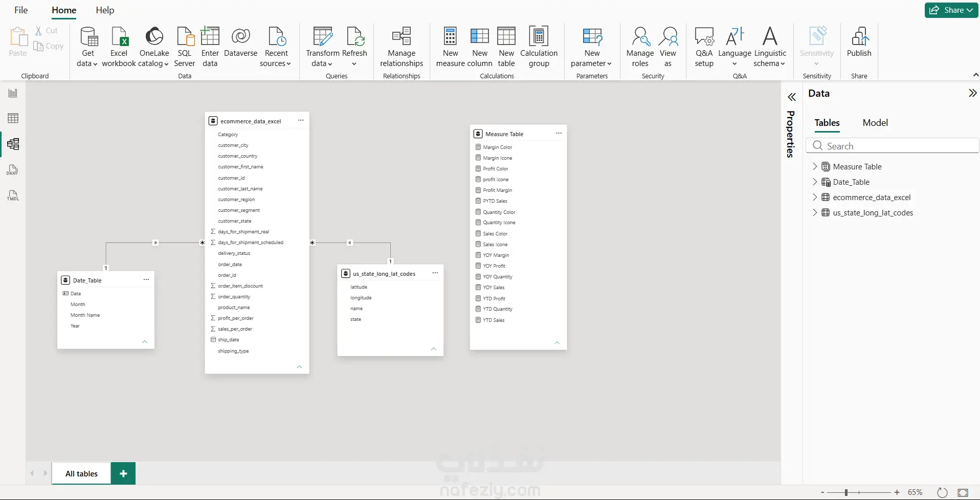Image resolution: width=980 pixels, height=500 pixels.
Task: Fit diagram to screen
Action: click(x=963, y=492)
